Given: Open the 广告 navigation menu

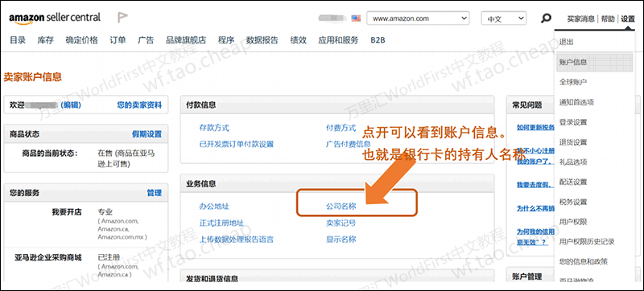Looking at the screenshot, I should point(146,40).
